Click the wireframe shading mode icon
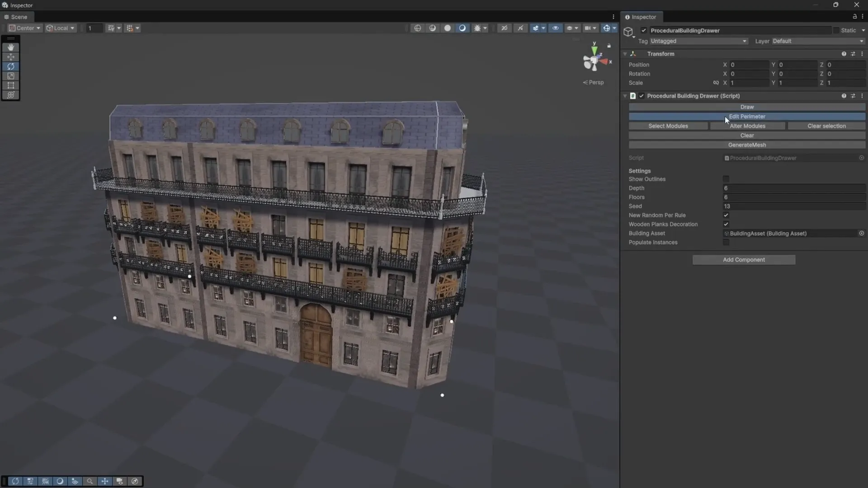The height and width of the screenshot is (488, 868). tap(417, 28)
